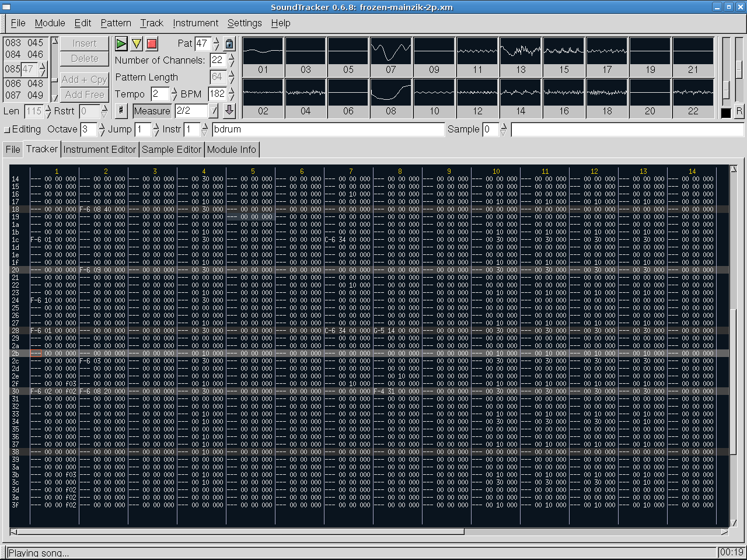Click the Measure button
Viewport: 747px width, 560px height.
click(152, 111)
